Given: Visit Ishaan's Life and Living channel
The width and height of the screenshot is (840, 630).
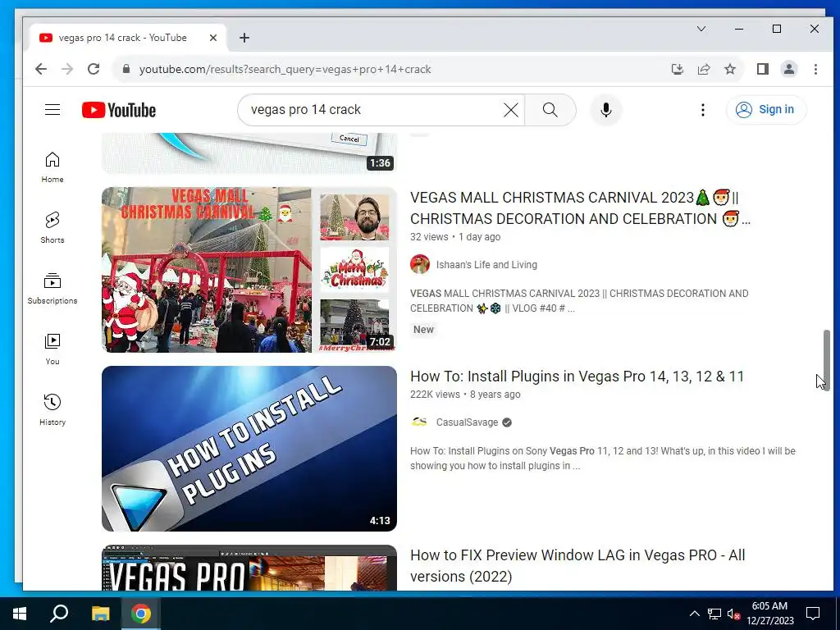Looking at the screenshot, I should pyautogui.click(x=486, y=265).
